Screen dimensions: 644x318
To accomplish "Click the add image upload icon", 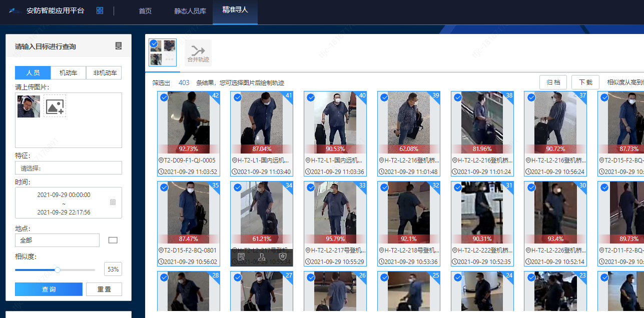I will [x=55, y=106].
